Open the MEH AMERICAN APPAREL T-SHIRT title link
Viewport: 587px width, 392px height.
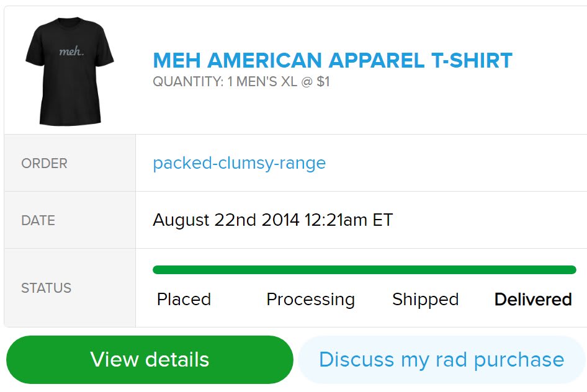[x=333, y=61]
